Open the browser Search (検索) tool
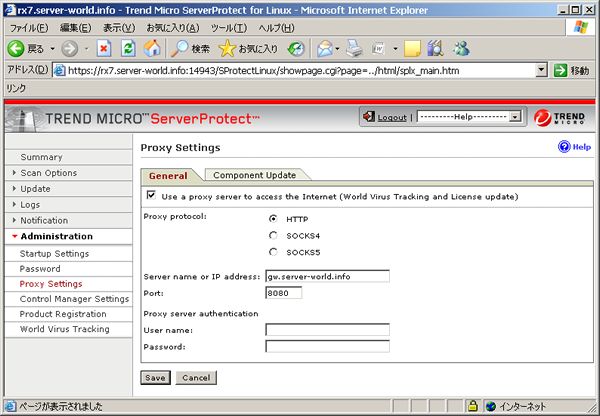600x416 pixels. coord(189,48)
